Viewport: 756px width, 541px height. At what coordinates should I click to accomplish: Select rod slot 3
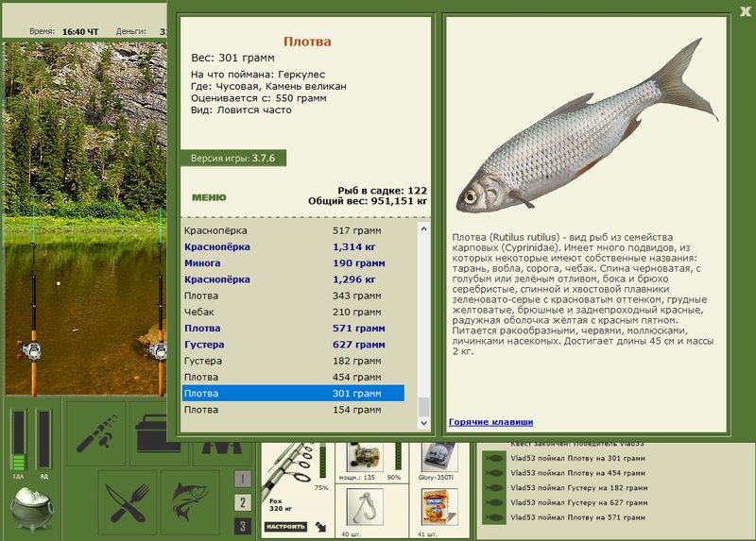pyautogui.click(x=243, y=526)
